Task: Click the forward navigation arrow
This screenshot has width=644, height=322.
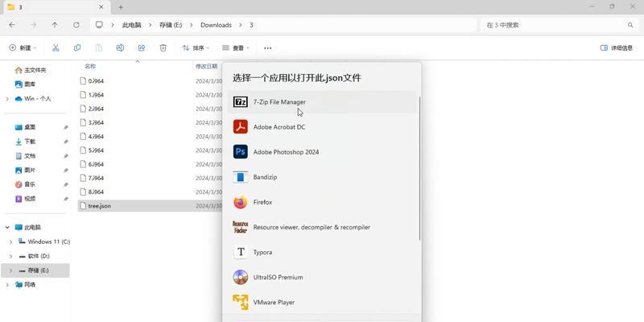Action: click(33, 25)
